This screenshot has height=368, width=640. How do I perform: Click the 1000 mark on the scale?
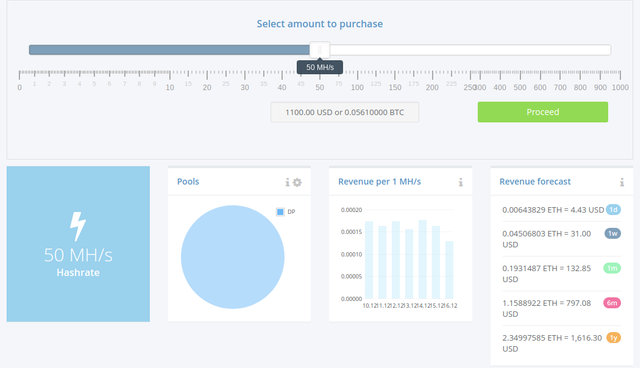click(x=620, y=87)
